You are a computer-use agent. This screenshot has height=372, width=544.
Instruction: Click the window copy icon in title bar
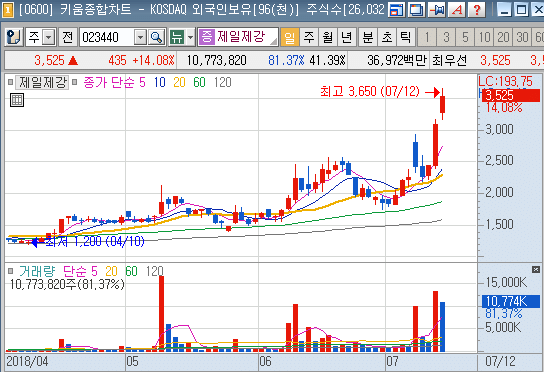point(416,10)
